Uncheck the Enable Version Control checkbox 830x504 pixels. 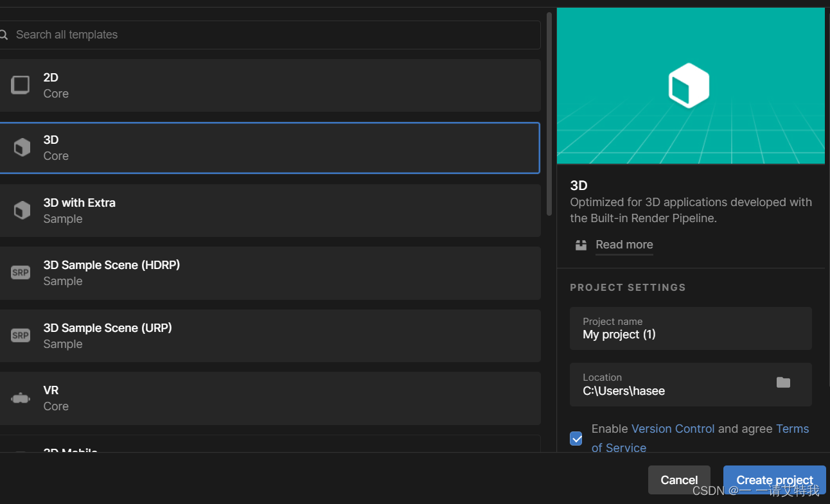tap(576, 439)
